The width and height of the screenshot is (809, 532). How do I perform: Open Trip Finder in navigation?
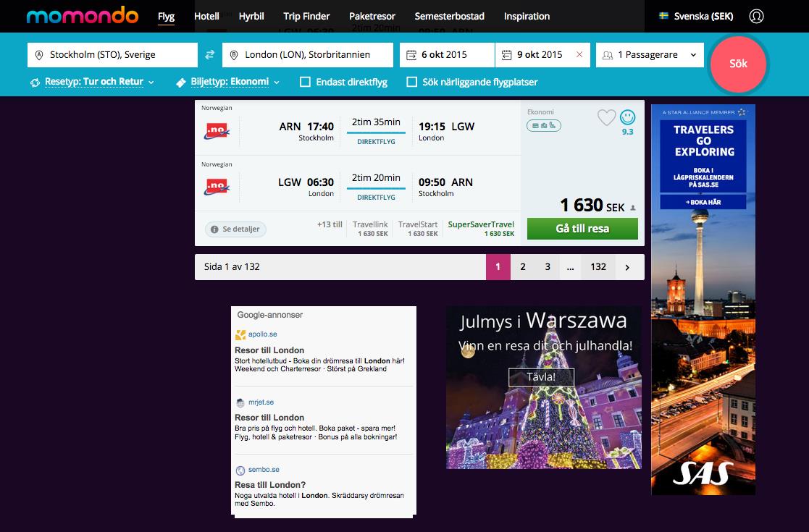point(306,17)
